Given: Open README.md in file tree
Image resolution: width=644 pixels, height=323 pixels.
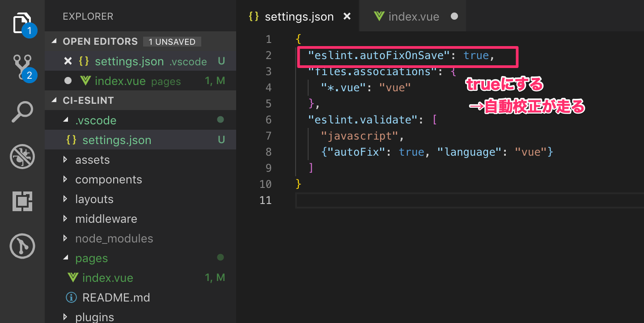Looking at the screenshot, I should click(x=140, y=297).
